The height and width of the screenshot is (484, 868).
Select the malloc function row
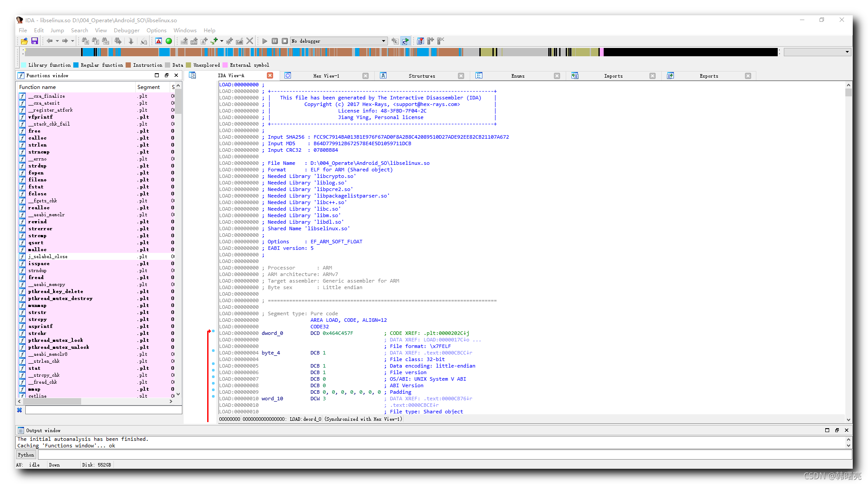(96, 249)
